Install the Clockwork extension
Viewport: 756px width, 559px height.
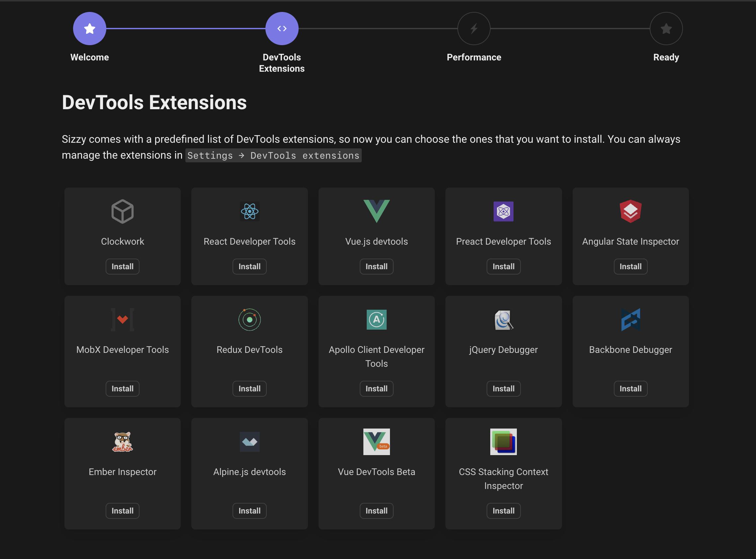tap(122, 266)
